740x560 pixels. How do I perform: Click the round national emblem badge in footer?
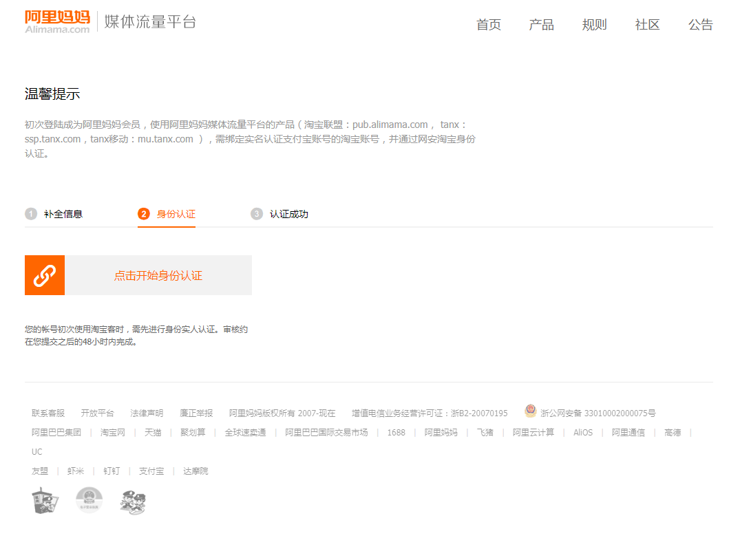[x=89, y=500]
